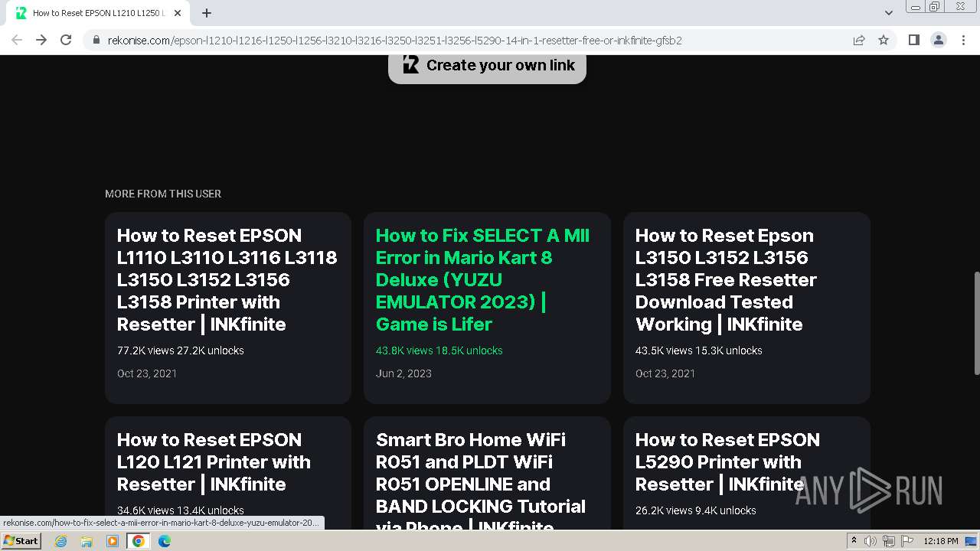The height and width of the screenshot is (551, 980).
Task: Open the Windows Start menu
Action: tap(21, 540)
